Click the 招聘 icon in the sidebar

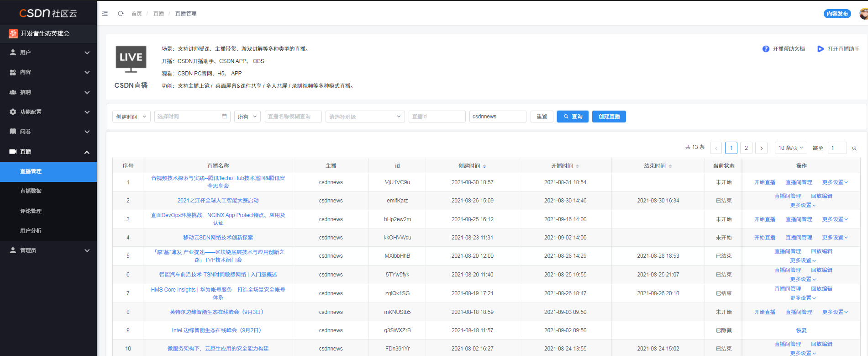click(x=13, y=92)
